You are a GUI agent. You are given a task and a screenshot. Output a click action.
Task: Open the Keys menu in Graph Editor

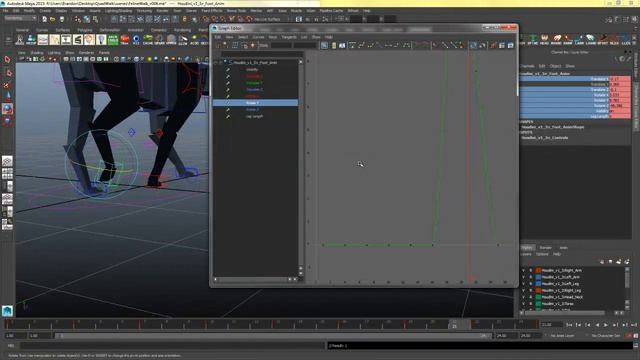tap(273, 37)
